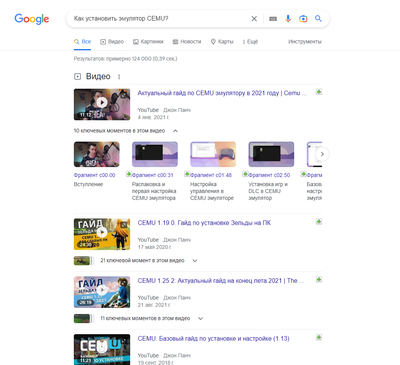Collapse the 10 ключевых моментов section
The width and height of the screenshot is (400, 365).
click(x=175, y=131)
